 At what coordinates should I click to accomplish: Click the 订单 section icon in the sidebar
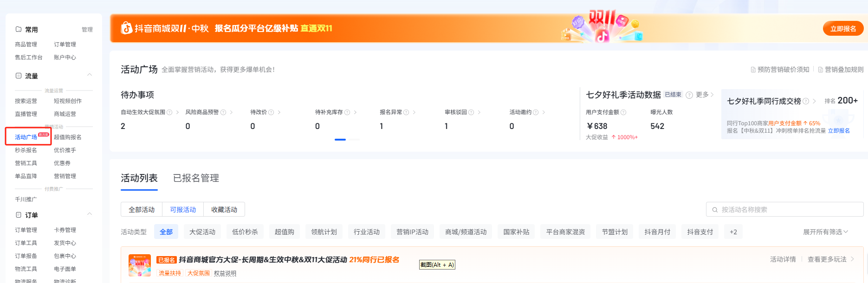point(19,215)
